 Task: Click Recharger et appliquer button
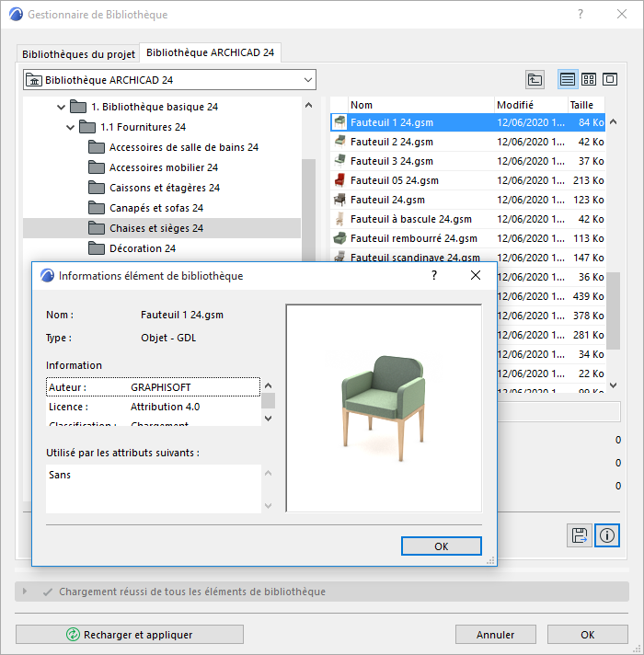point(130,635)
